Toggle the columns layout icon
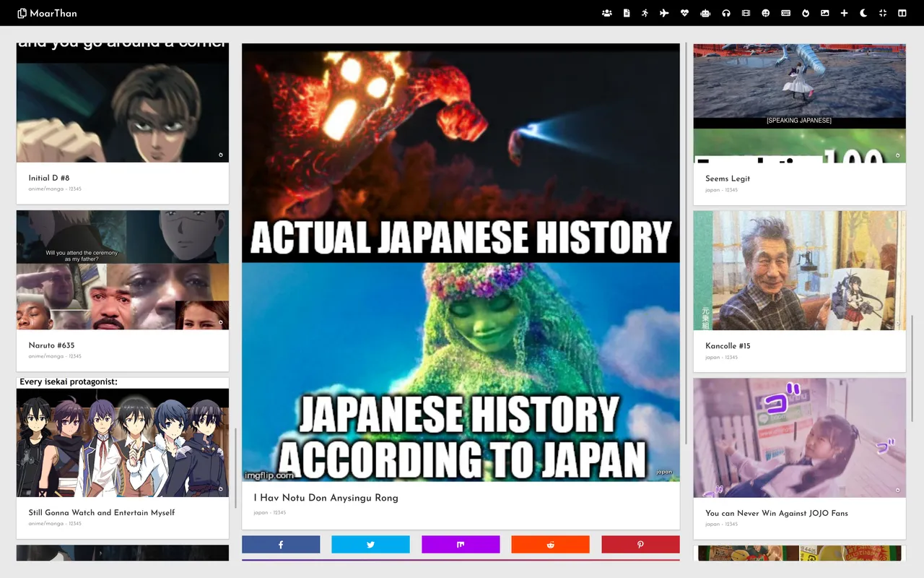This screenshot has width=924, height=578. [x=902, y=13]
